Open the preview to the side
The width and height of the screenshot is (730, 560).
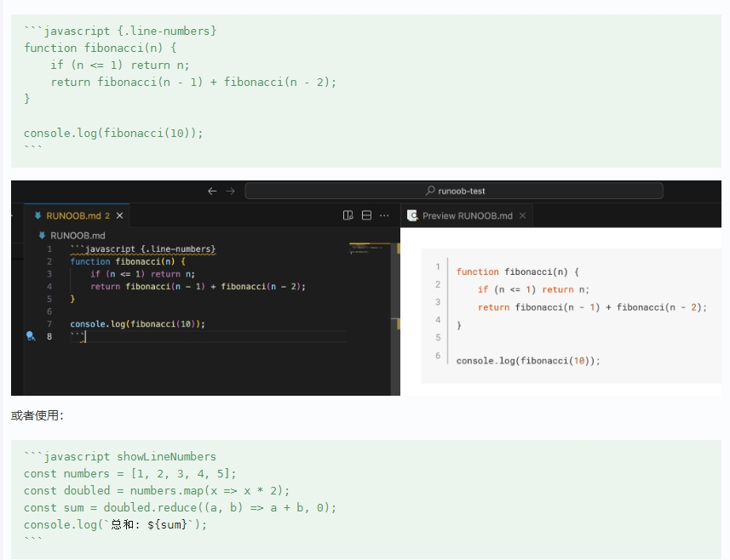(x=348, y=216)
